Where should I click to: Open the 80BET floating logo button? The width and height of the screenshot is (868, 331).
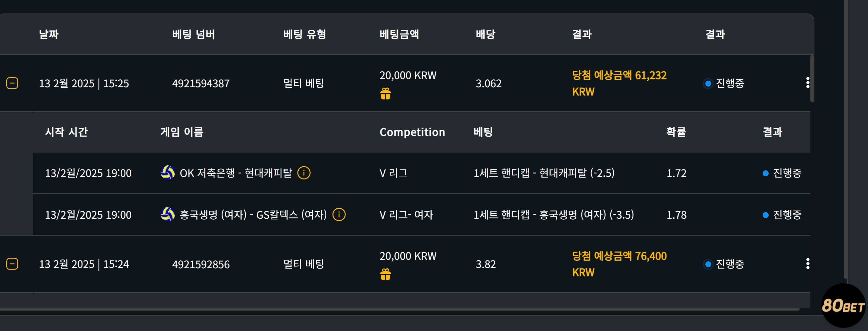pos(843,306)
